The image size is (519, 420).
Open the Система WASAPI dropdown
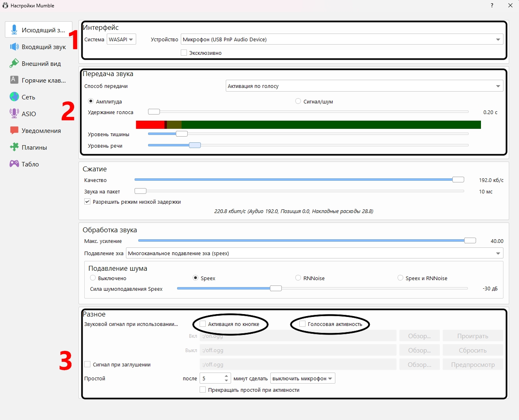tap(121, 39)
